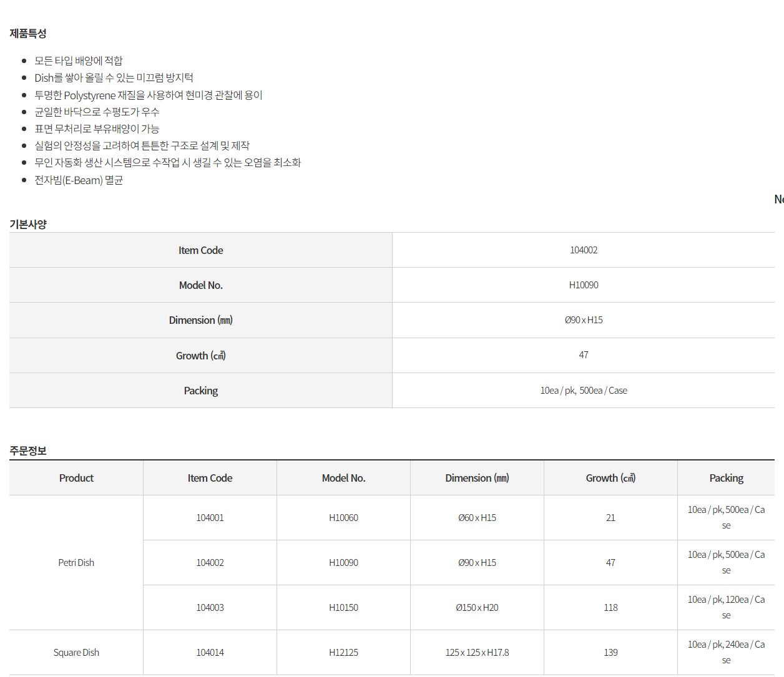The image size is (784, 677).
Task: Click 'Ø90 x H15' in 주문정보 table
Action: (x=477, y=563)
